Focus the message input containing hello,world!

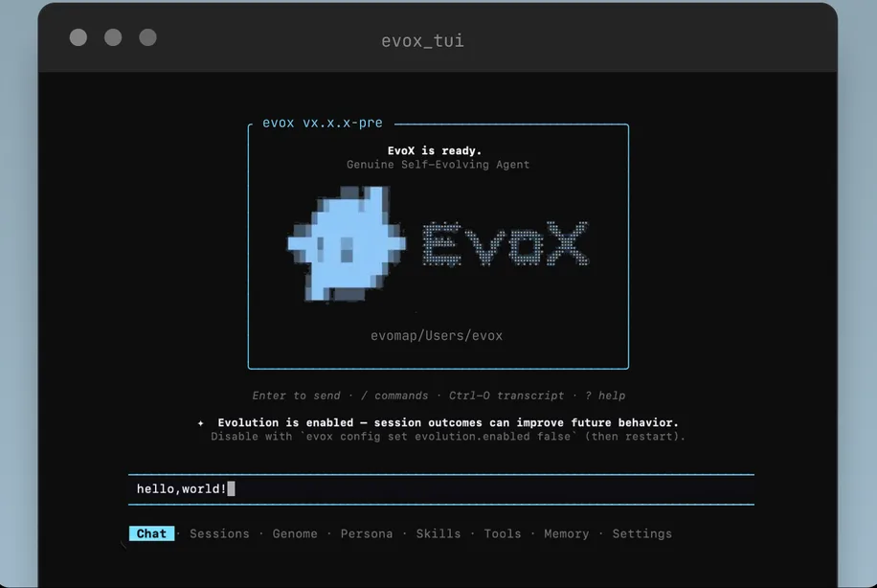441,489
